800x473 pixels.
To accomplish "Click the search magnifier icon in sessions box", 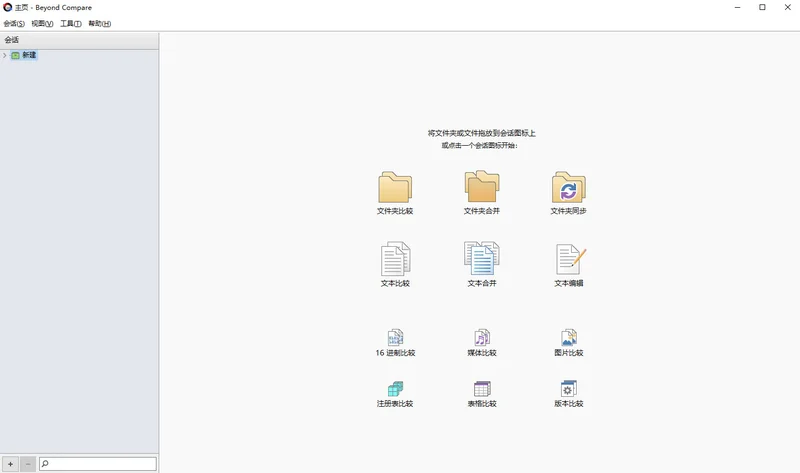I will tap(45, 464).
